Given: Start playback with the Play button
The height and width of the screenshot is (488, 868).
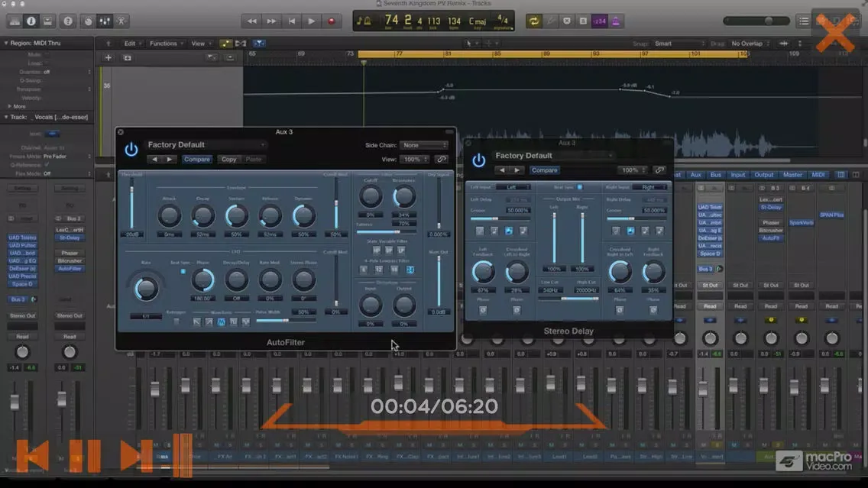Looking at the screenshot, I should tap(311, 21).
